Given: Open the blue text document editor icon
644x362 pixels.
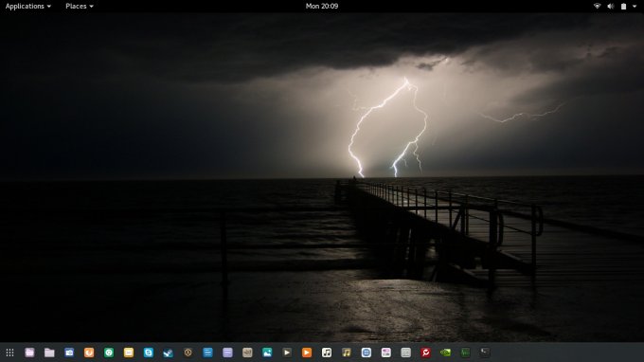Looking at the screenshot, I should click(x=207, y=353).
